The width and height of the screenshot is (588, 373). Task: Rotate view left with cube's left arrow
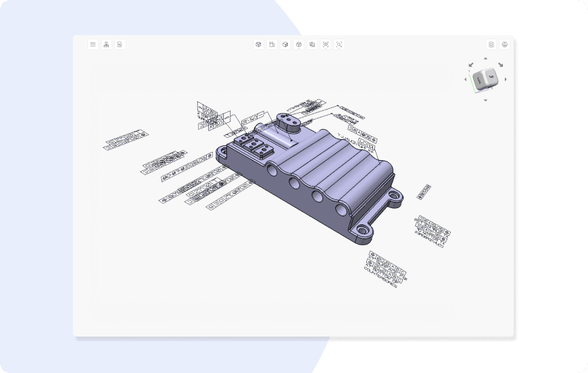[x=466, y=80]
